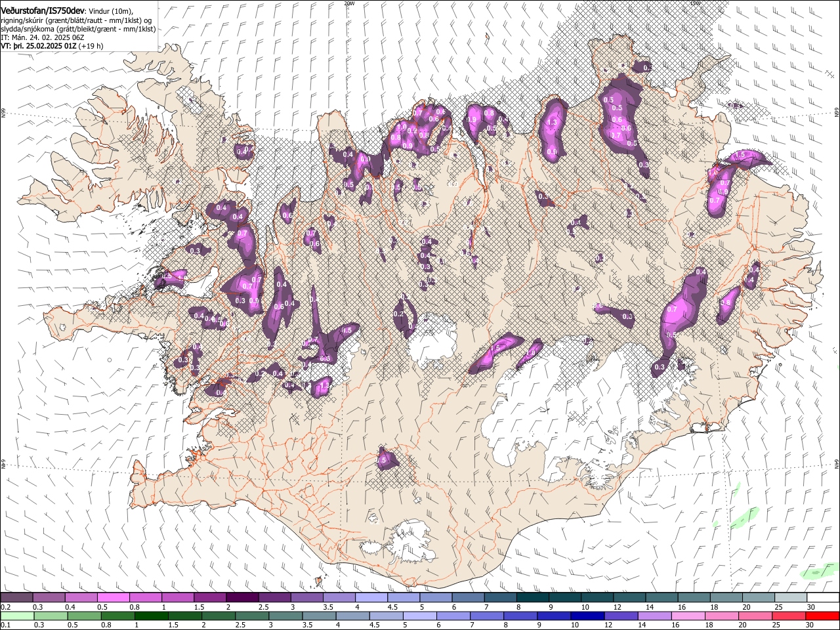The image size is (840, 630).
Task: Click the '4.5' label in top legend row
Action: pos(392,607)
